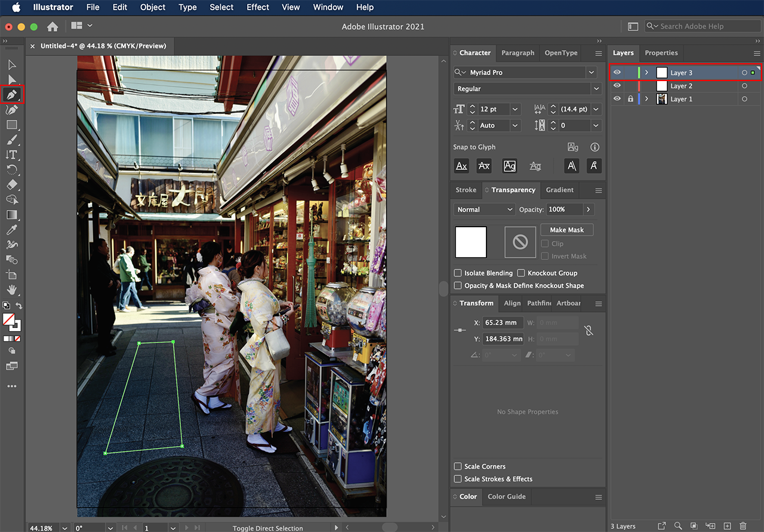Image resolution: width=764 pixels, height=532 pixels.
Task: Click the Fill and Stroke color swatch
Action: 10,321
